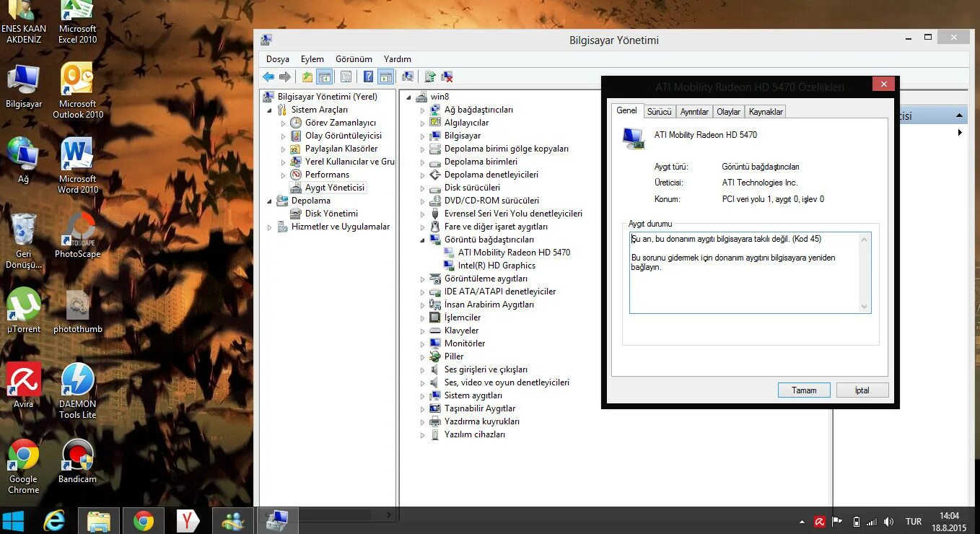
Task: Click the İptal button
Action: (862, 390)
